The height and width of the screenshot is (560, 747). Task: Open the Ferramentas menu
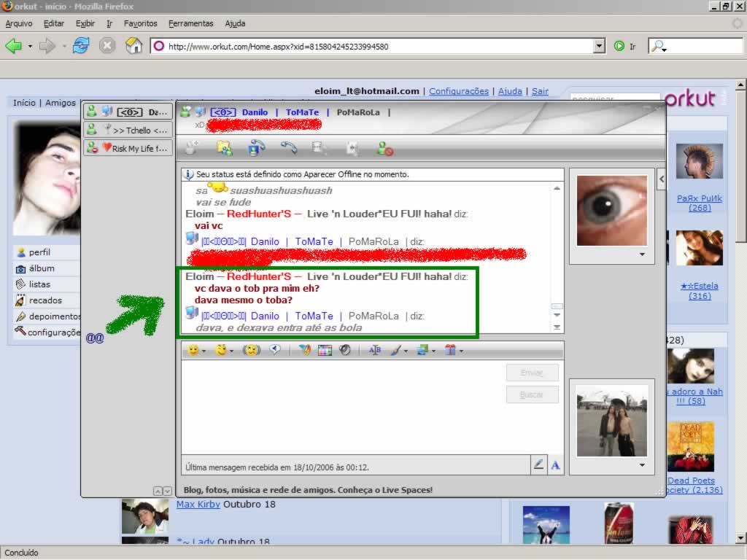pos(190,23)
